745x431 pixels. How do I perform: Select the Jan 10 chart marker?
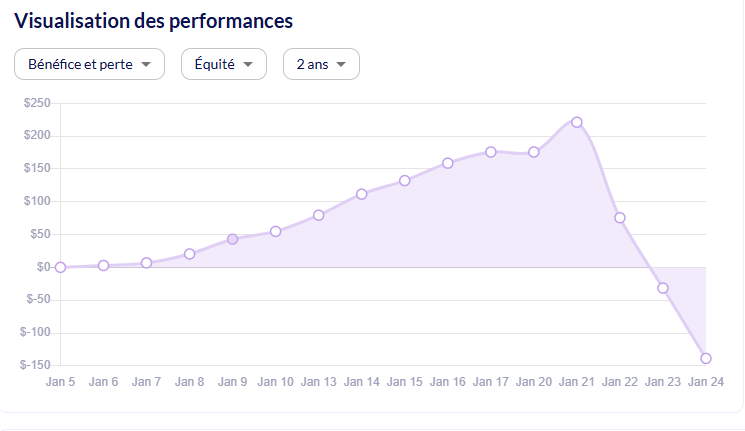click(x=276, y=231)
